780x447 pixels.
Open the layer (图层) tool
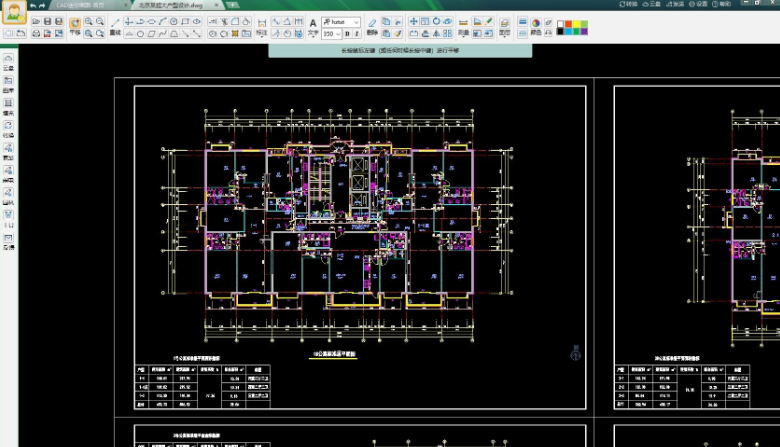point(505,25)
